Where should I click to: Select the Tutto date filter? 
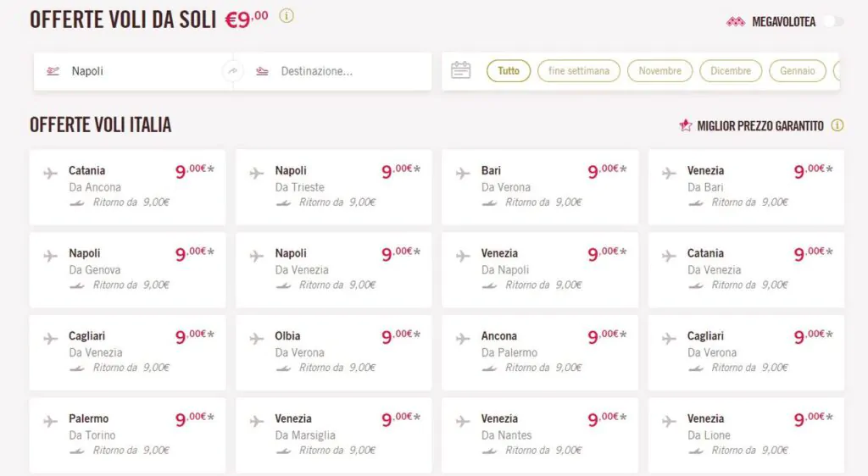[509, 71]
